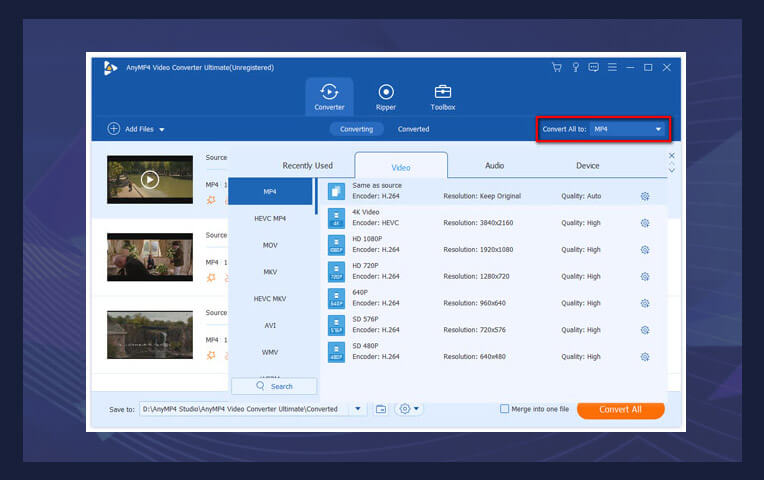Open the bottom settings gear dropdown
Screen dimensions: 764x480
(409, 409)
